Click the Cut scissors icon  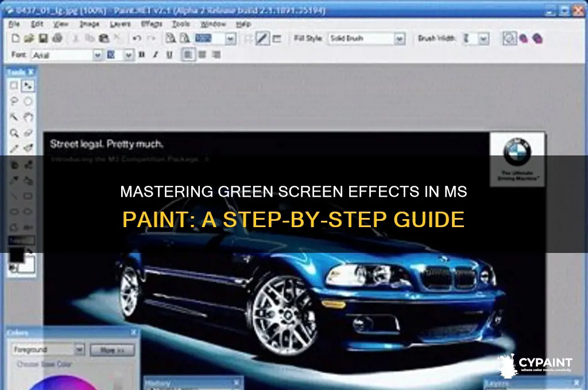(75, 38)
